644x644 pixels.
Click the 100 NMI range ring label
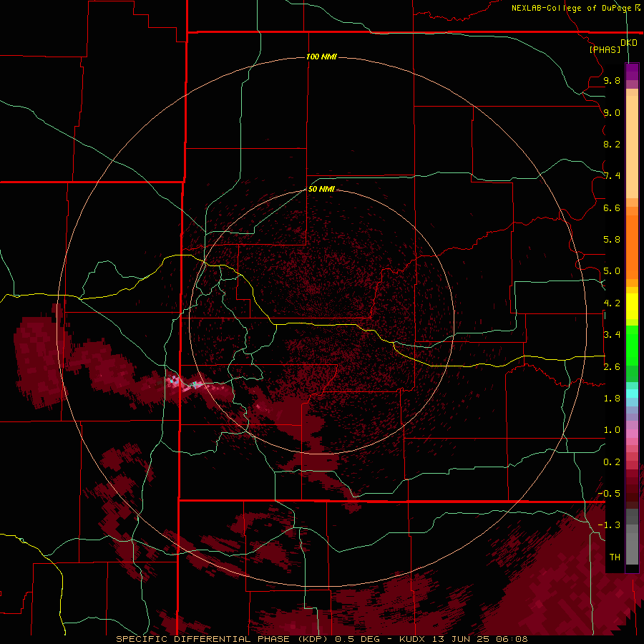(321, 57)
